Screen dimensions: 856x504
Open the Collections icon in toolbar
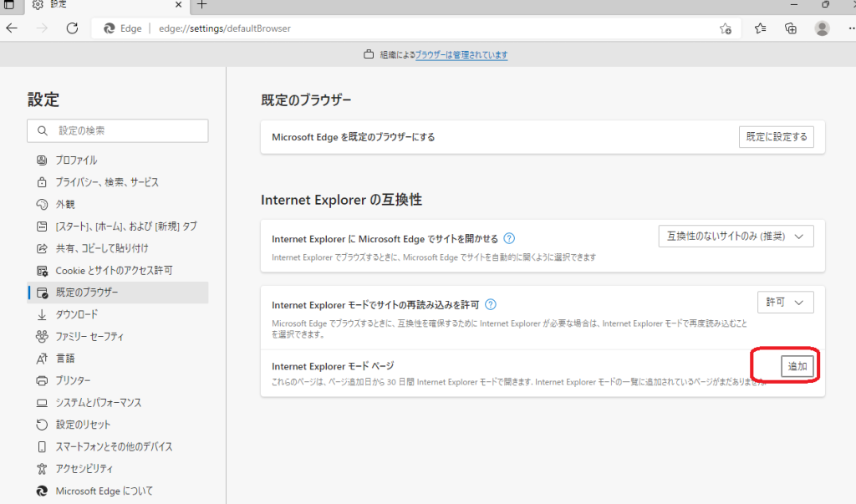[791, 28]
